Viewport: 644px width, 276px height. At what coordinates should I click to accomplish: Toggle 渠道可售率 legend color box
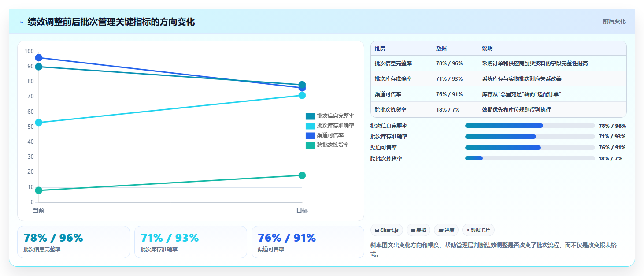pyautogui.click(x=311, y=135)
